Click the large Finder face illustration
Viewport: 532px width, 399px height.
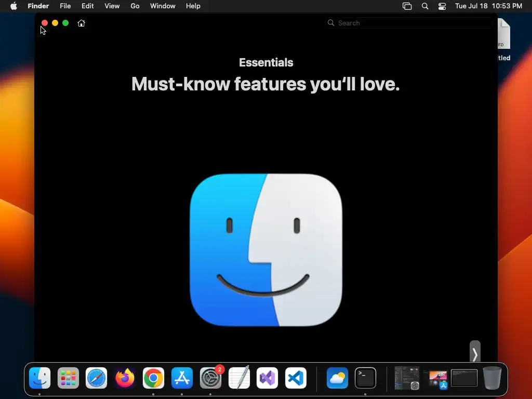(x=266, y=250)
